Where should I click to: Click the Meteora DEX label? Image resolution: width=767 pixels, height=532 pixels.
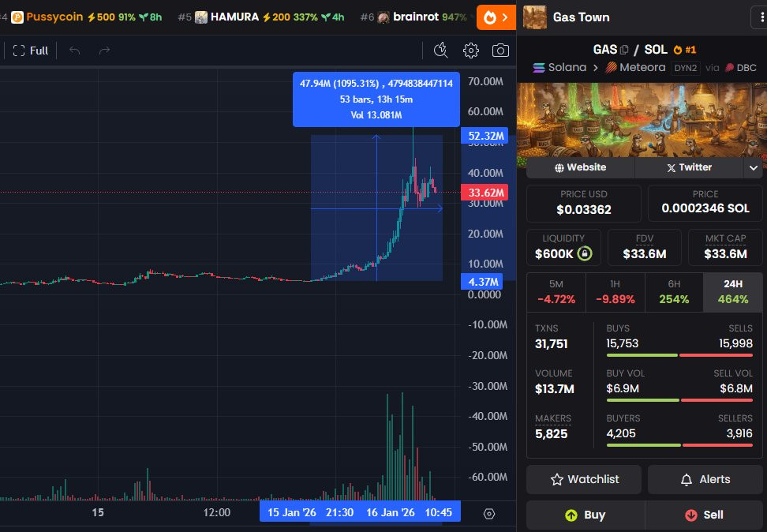(x=635, y=68)
